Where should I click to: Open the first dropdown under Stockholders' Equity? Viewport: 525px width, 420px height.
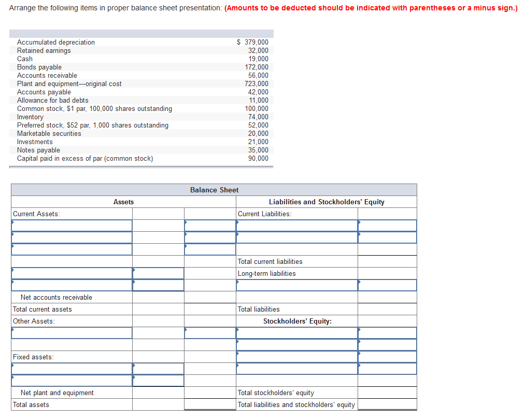296,332
